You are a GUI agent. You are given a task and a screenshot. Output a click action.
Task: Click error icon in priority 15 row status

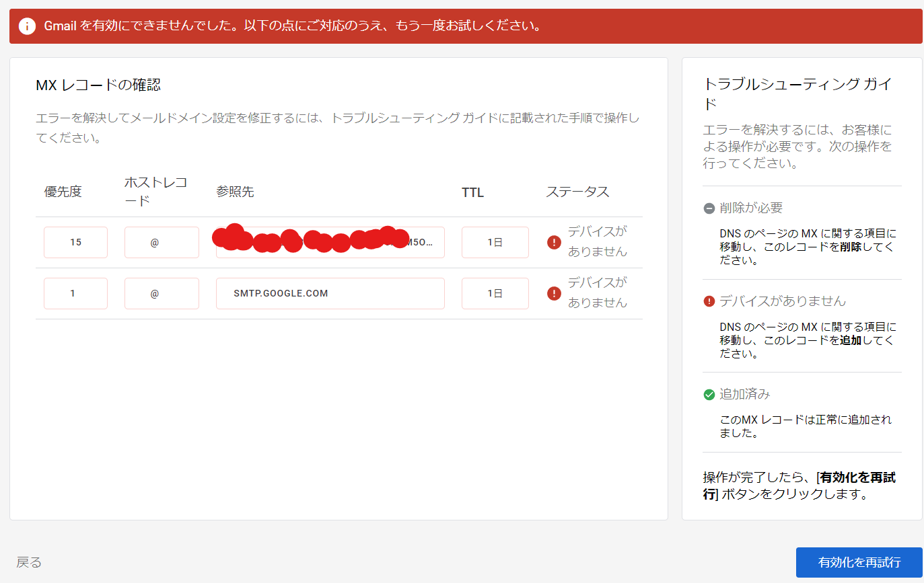(554, 242)
